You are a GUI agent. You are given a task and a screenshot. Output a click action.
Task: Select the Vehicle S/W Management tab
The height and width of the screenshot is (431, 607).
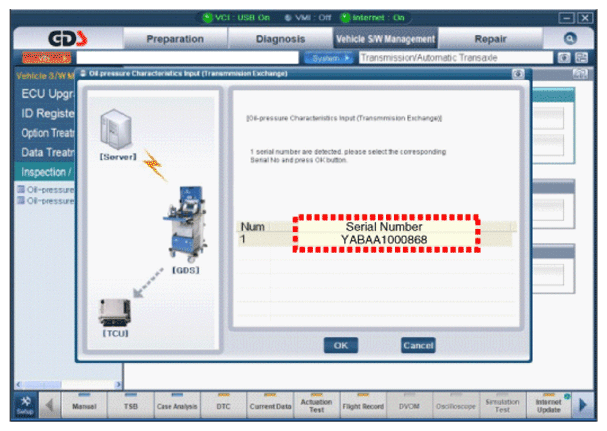385,39
